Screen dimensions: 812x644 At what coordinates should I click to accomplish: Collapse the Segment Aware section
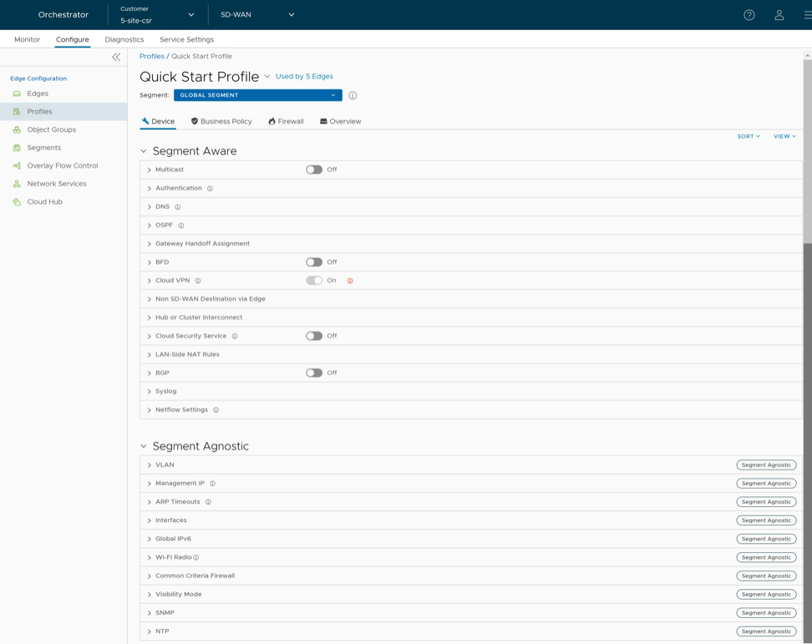click(144, 151)
